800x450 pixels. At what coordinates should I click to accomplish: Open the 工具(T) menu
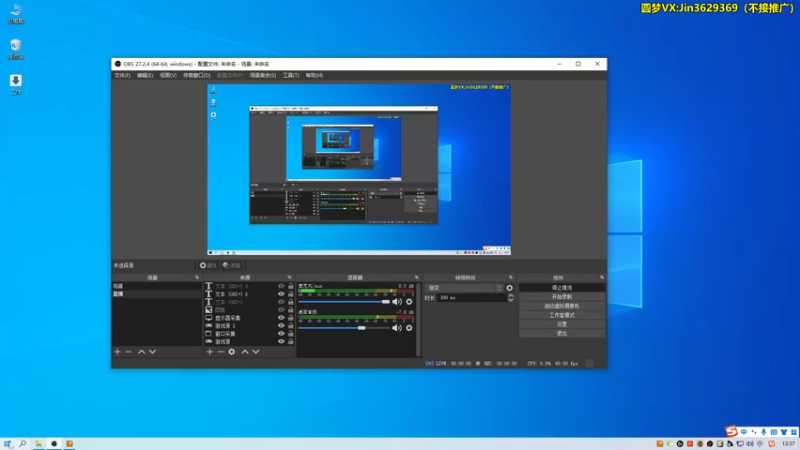(291, 75)
